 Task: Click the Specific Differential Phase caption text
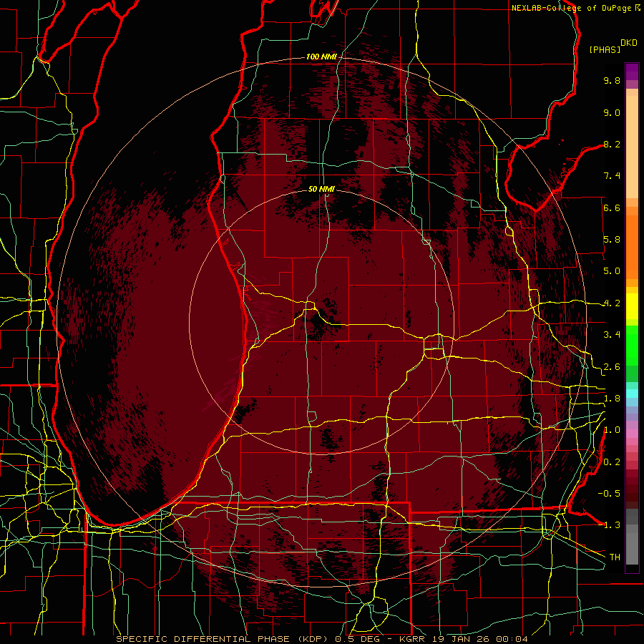[322, 639]
